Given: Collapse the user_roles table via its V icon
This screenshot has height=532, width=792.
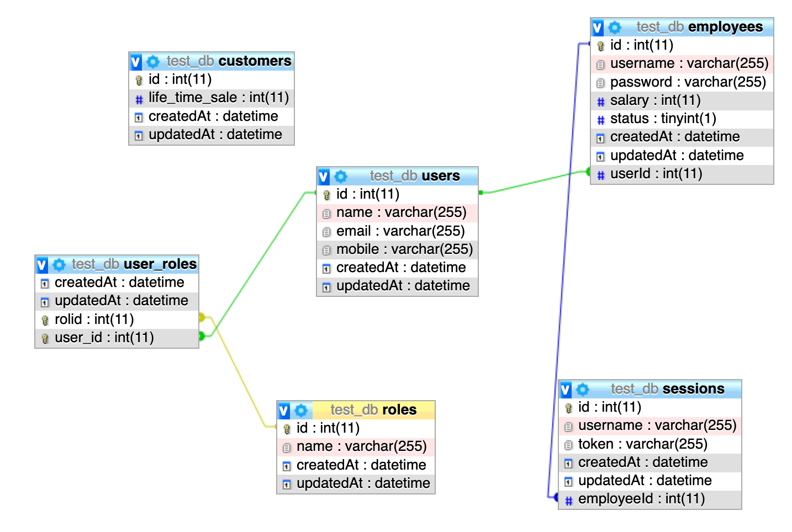Looking at the screenshot, I should pyautogui.click(x=42, y=264).
